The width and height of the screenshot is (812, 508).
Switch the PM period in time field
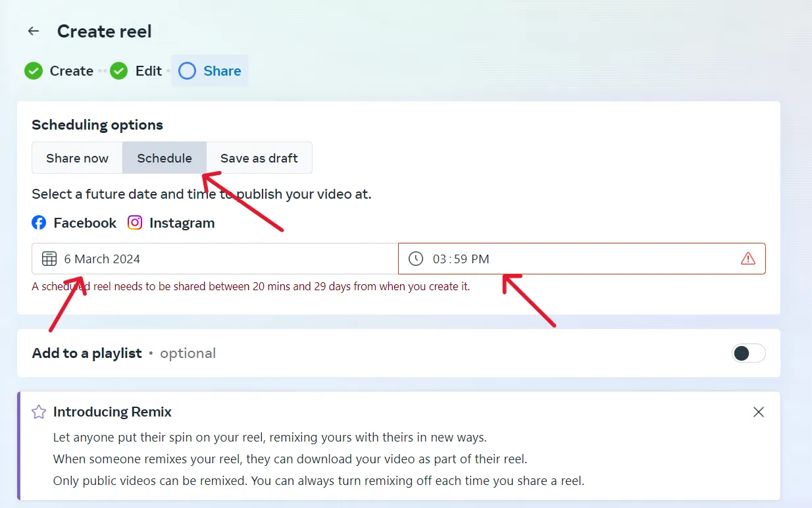click(x=480, y=259)
